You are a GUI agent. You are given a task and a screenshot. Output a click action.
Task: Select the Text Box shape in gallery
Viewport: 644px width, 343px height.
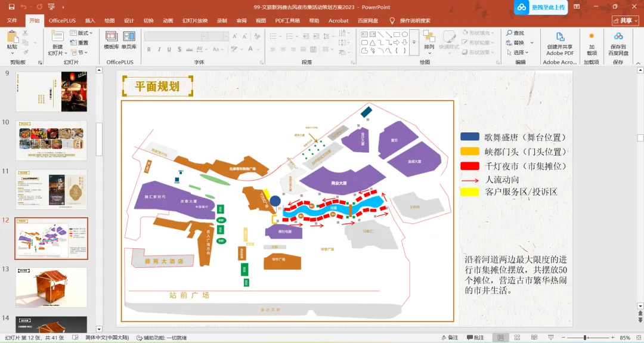click(364, 35)
